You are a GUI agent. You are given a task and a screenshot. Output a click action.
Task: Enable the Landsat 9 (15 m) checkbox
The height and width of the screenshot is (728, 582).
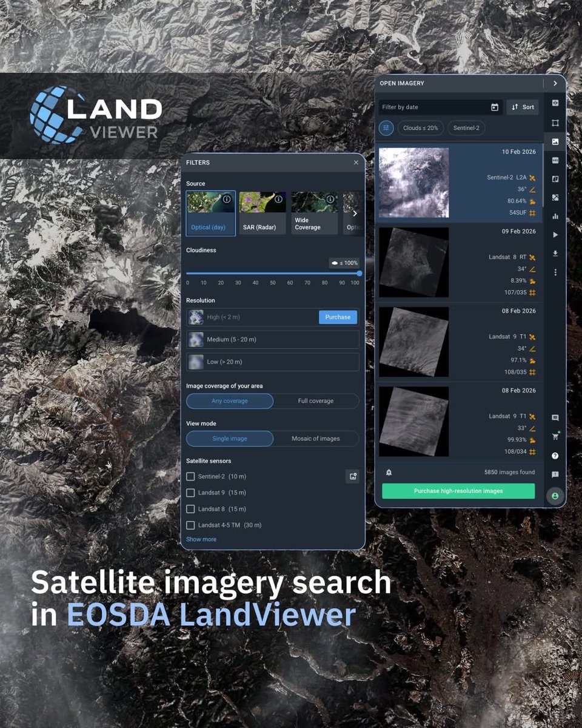point(191,493)
